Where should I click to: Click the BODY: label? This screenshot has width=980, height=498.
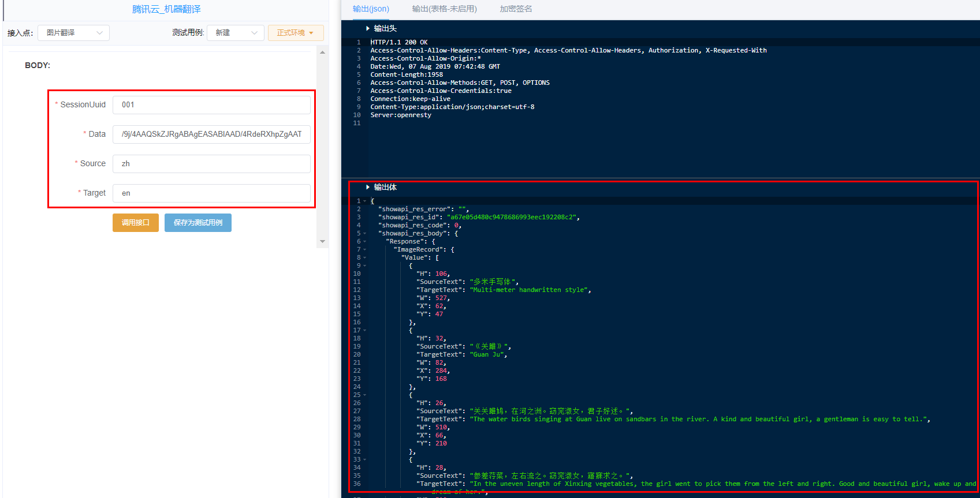coord(38,66)
